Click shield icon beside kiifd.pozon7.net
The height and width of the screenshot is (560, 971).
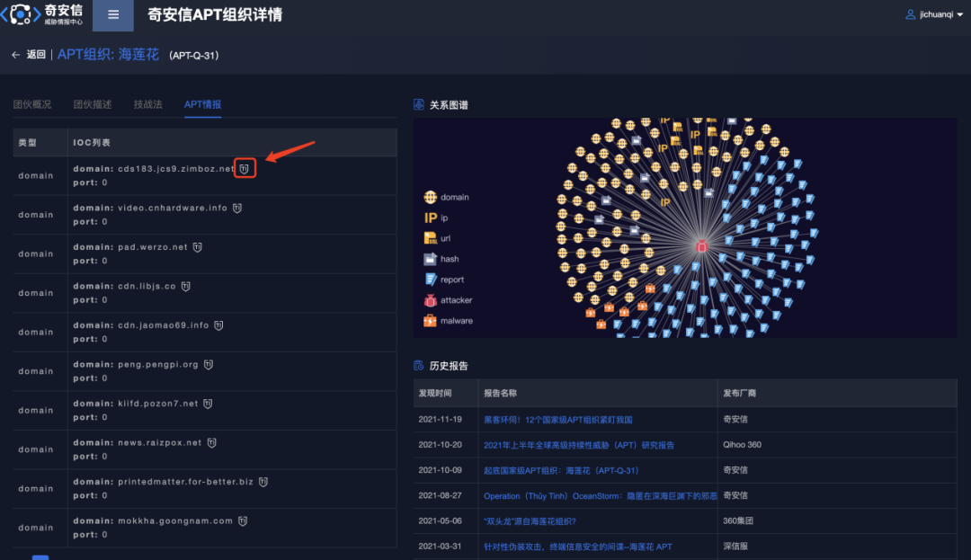tap(208, 404)
